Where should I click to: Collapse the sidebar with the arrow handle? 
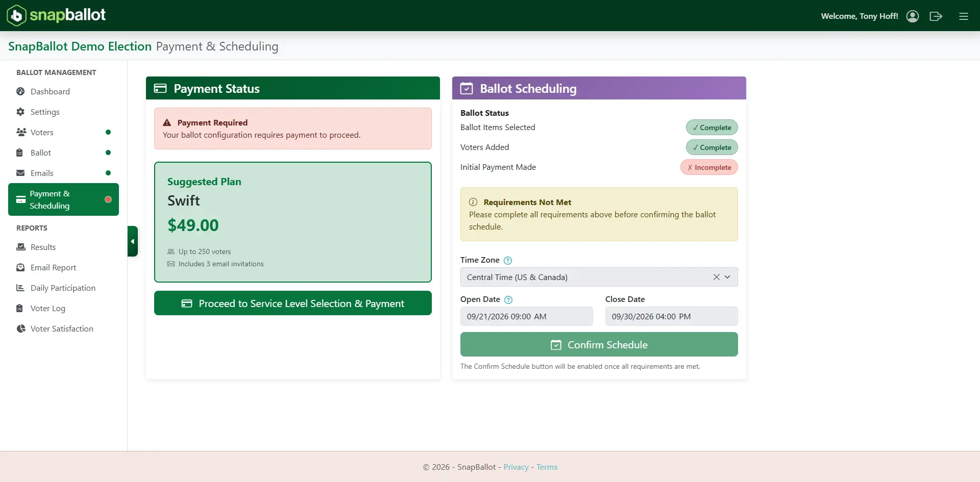pyautogui.click(x=133, y=241)
